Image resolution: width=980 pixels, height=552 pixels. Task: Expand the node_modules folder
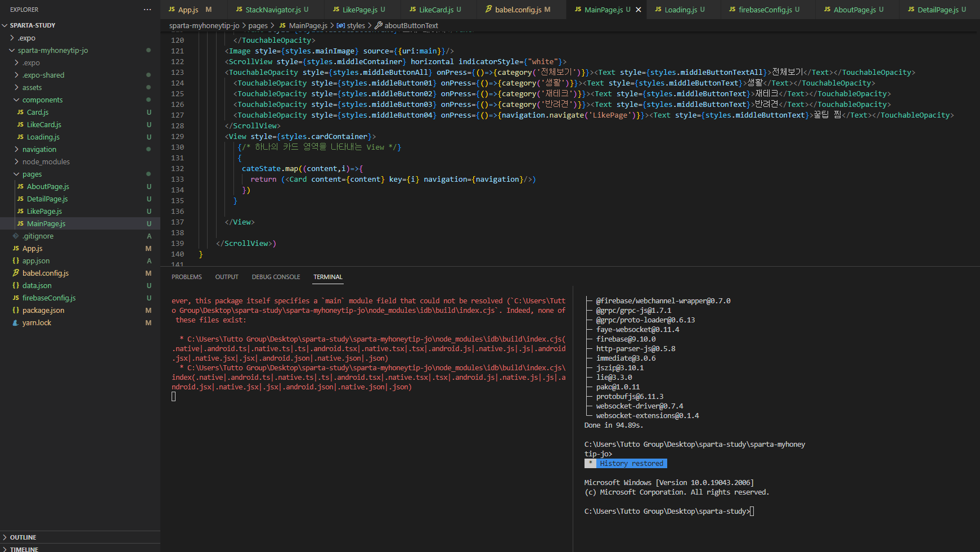pos(17,162)
